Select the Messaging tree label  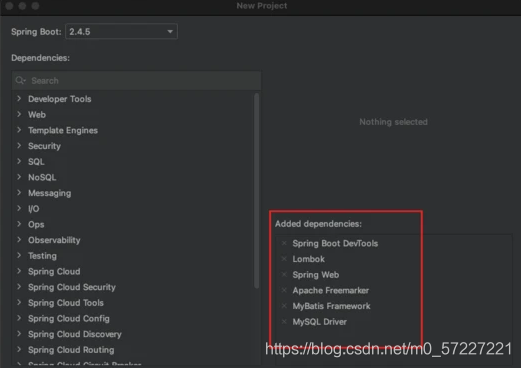pos(49,193)
